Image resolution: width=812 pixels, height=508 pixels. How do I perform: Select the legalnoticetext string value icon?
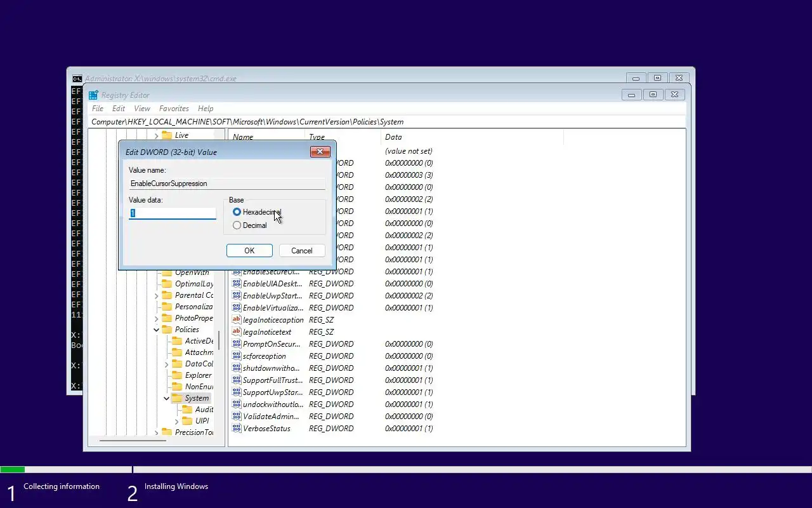pyautogui.click(x=237, y=332)
